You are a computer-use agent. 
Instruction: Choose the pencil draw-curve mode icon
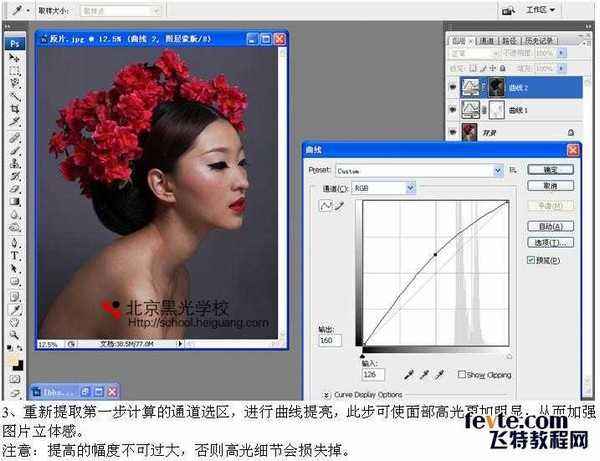[339, 206]
